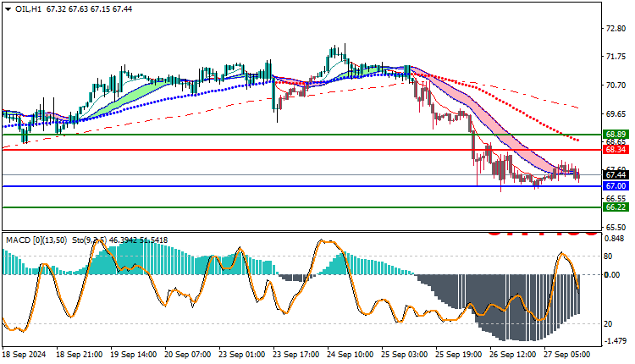Screen dimensions: 635x364
Task: Click the blue 67.00 support level label
Action: tap(616, 186)
